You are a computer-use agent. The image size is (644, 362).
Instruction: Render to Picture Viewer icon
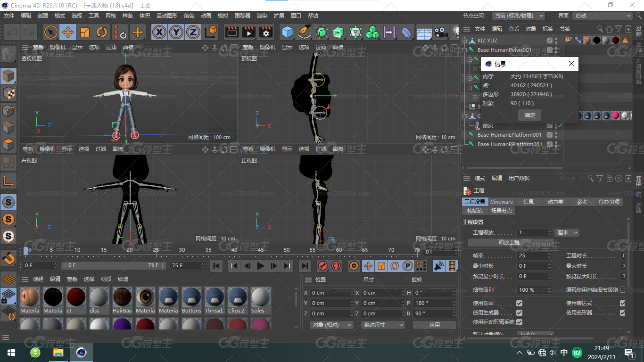[248, 32]
